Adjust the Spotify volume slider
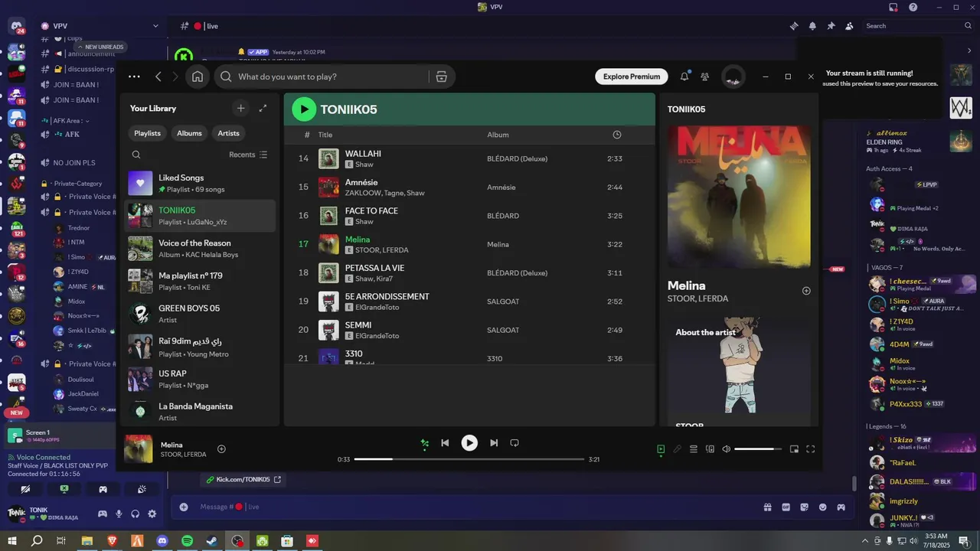Viewport: 980px width, 551px height. click(758, 449)
